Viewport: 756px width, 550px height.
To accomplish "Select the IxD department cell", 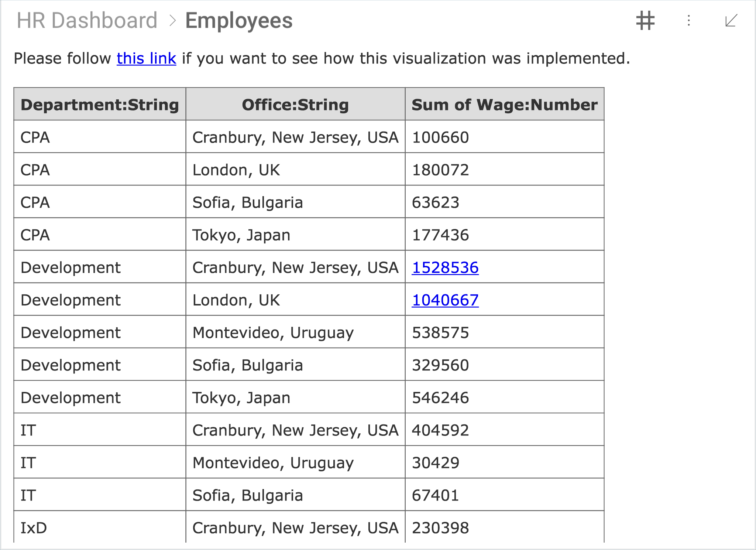I will click(34, 527).
